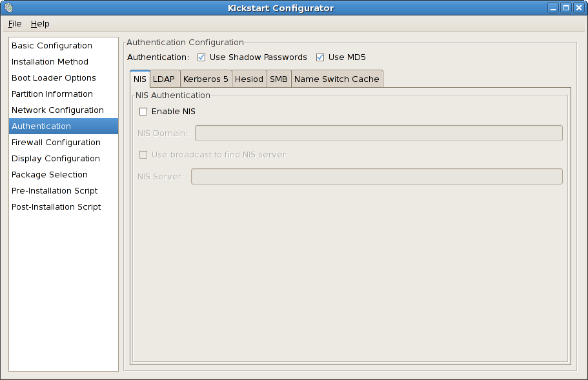Open Partition Information settings
Image resolution: width=588 pixels, height=380 pixels.
pyautogui.click(x=52, y=94)
